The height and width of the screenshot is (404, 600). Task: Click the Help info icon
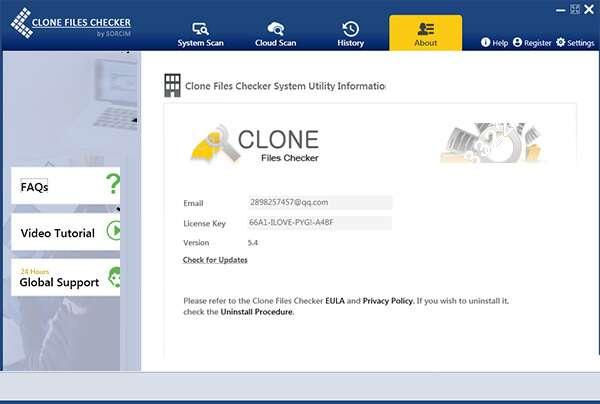click(x=485, y=42)
